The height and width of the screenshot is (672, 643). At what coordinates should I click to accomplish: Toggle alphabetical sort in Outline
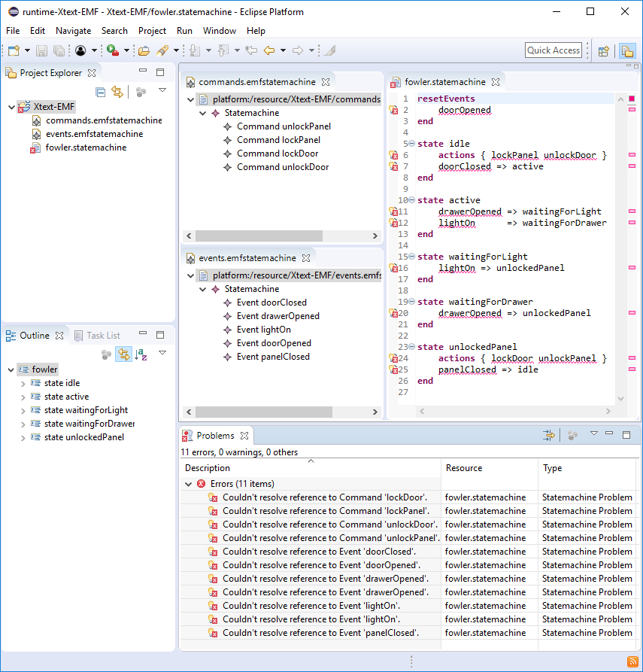(x=141, y=354)
